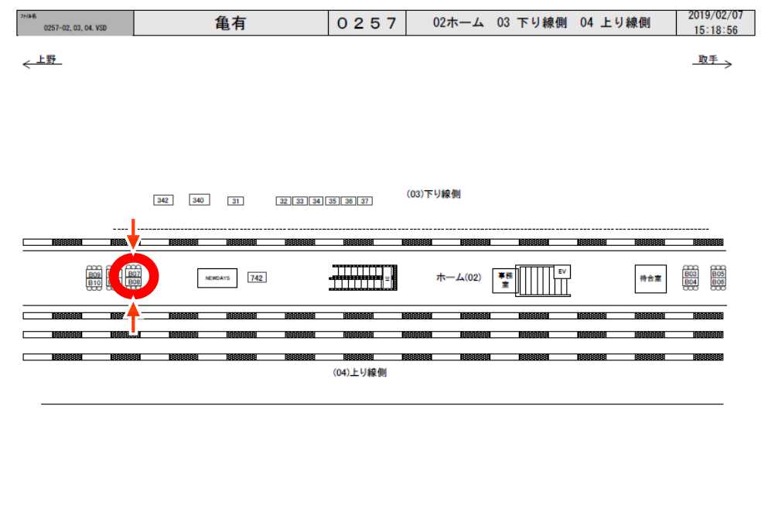Select the NEWDAYS shop box
Image resolution: width=768 pixels, height=532 pixels.
click(x=217, y=278)
